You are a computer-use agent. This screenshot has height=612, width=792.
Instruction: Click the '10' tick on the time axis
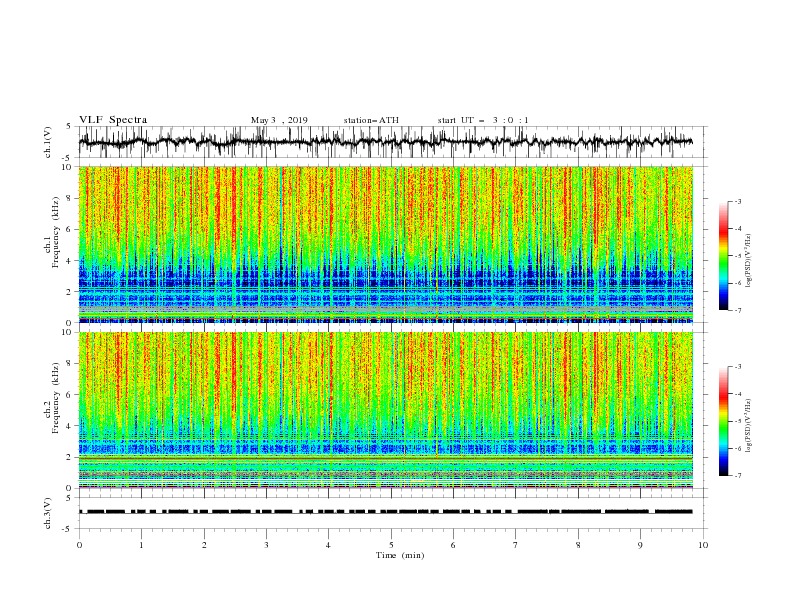pyautogui.click(x=703, y=545)
